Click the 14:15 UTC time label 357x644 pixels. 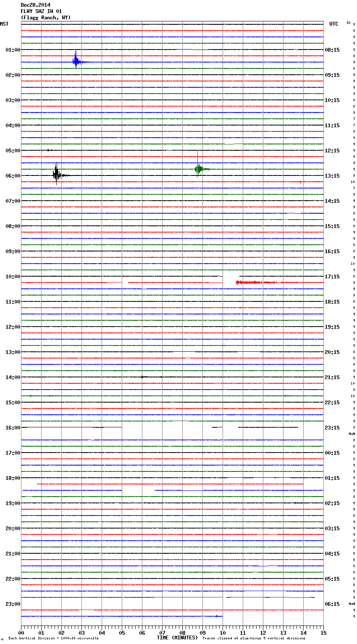332,201
